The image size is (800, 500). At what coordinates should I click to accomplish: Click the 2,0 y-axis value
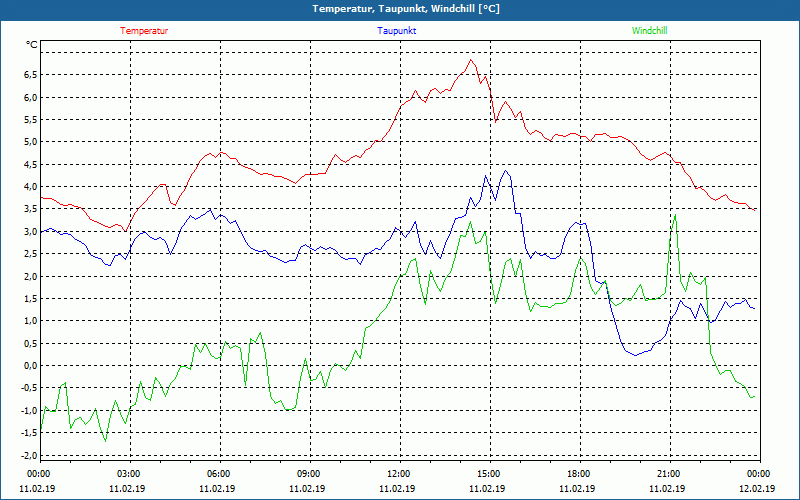pyautogui.click(x=31, y=277)
